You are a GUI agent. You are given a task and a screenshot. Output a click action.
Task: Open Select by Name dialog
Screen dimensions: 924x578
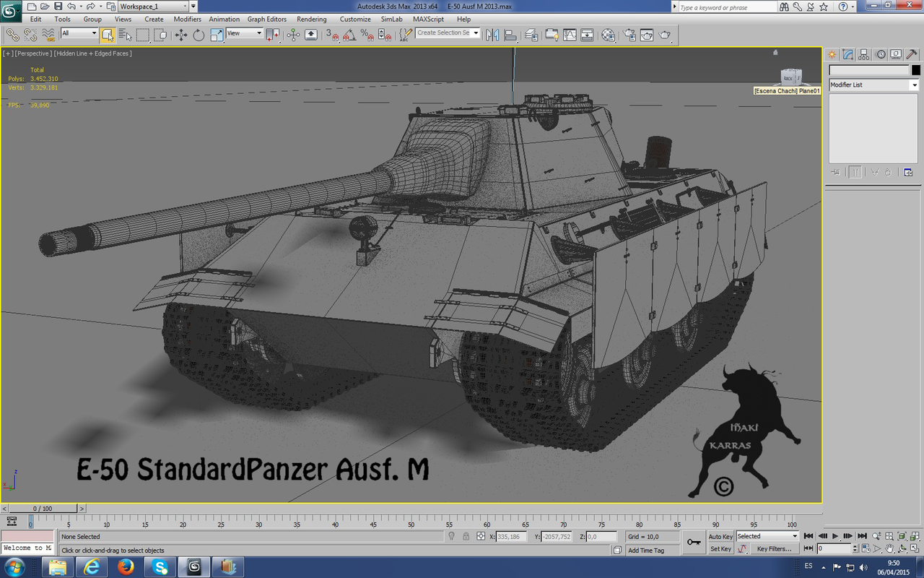(x=124, y=34)
